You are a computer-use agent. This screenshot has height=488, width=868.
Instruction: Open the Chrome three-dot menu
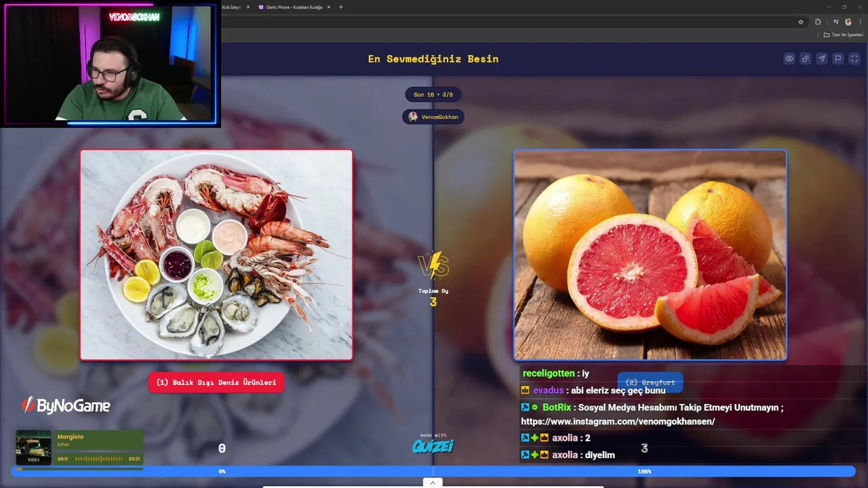coord(861,22)
